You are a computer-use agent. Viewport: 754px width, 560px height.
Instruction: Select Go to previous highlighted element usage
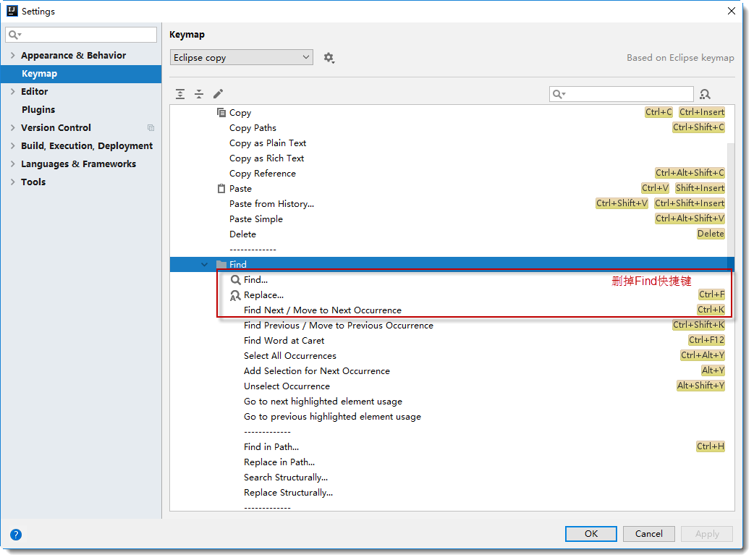332,417
